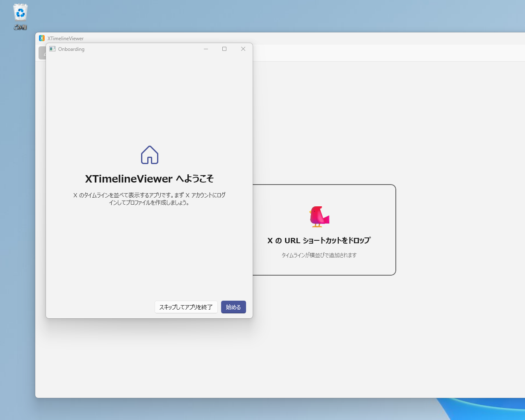Click the Onboarding window title icon

tap(52, 49)
